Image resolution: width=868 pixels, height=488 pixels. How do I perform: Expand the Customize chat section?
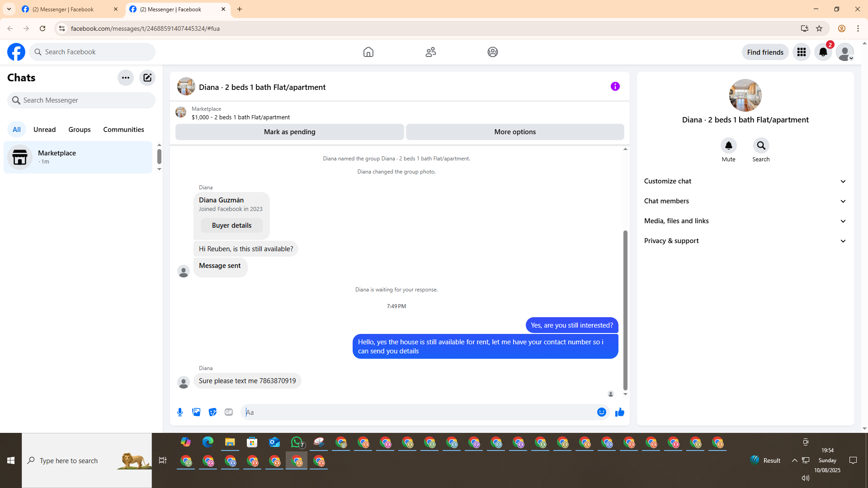click(x=745, y=181)
